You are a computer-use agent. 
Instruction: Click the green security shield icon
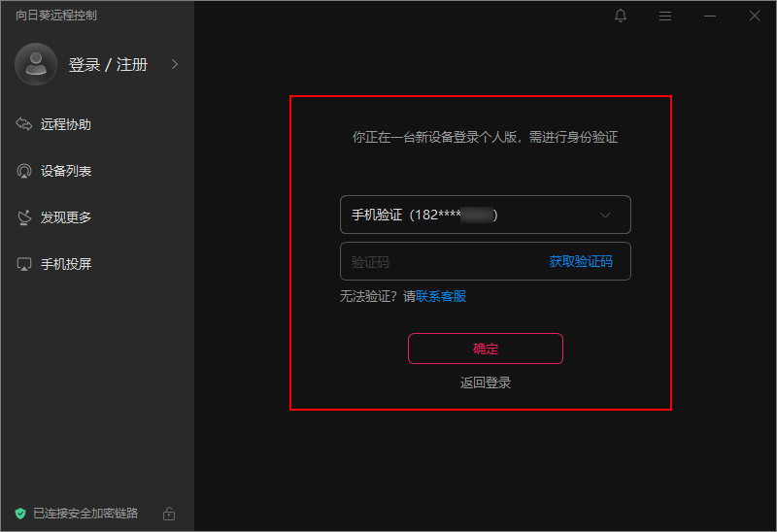(x=19, y=513)
